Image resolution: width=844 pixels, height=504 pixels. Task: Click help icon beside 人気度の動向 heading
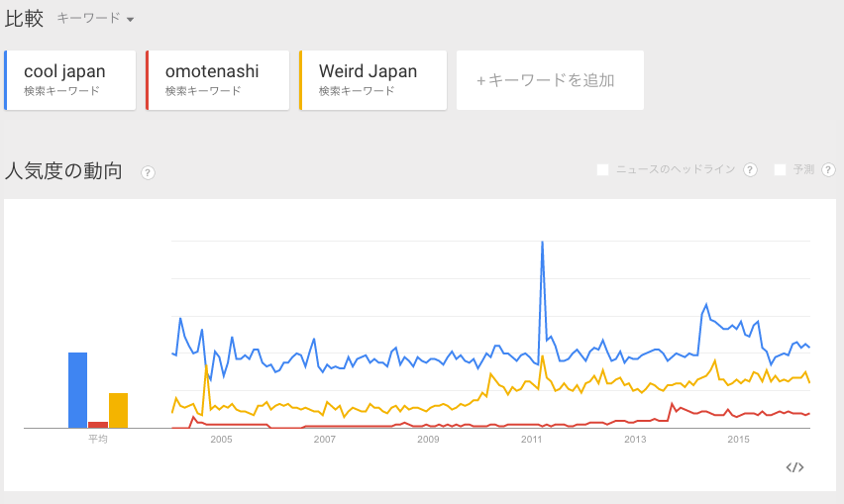[x=148, y=172]
